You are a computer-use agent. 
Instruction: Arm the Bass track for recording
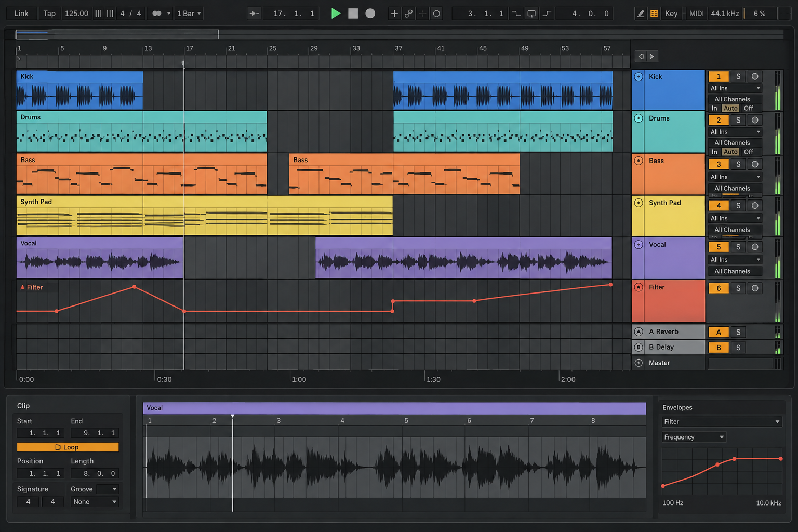[755, 164]
